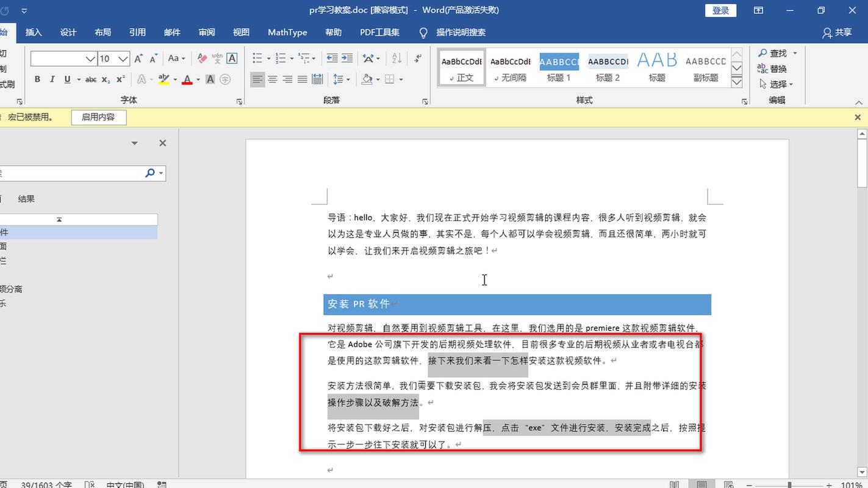Click 登录 sign-in button

point(721,10)
